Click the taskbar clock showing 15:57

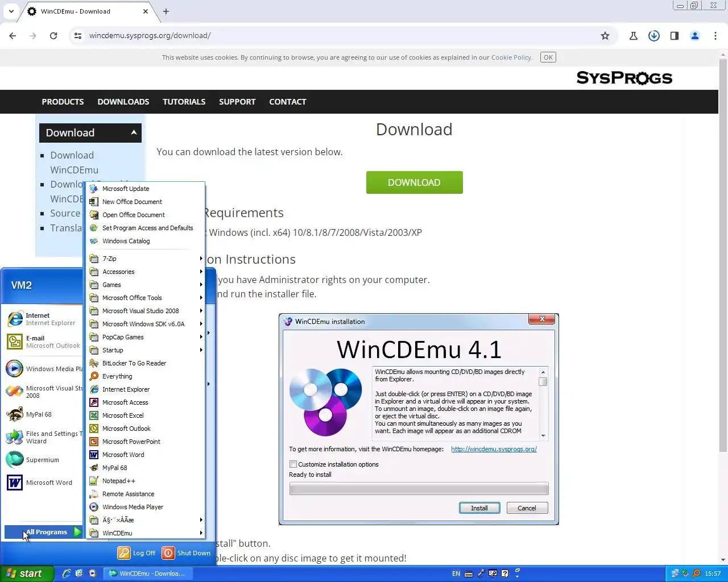[x=713, y=574]
